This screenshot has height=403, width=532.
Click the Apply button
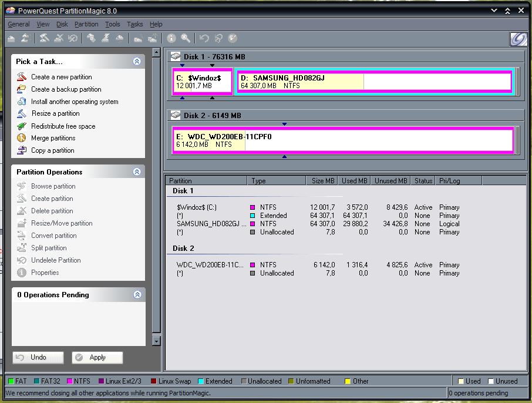tap(97, 357)
